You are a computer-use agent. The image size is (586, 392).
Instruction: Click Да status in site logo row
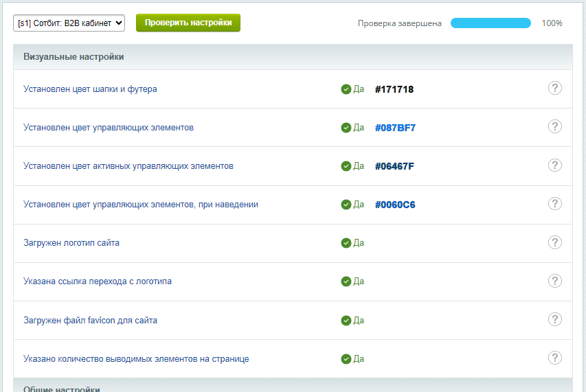point(359,243)
